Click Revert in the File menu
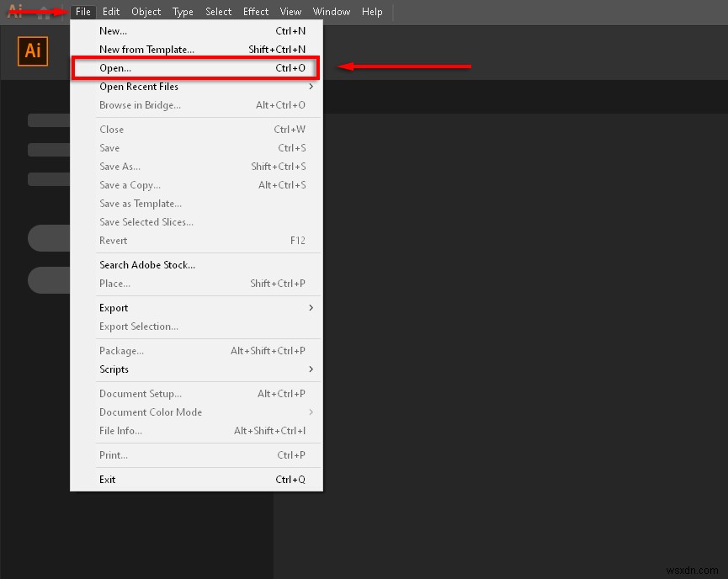The height and width of the screenshot is (579, 728). [113, 240]
